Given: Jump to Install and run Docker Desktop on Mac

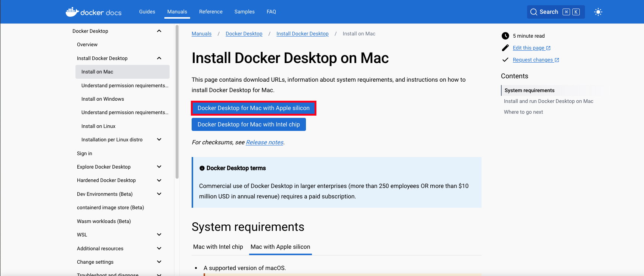Looking at the screenshot, I should (548, 101).
